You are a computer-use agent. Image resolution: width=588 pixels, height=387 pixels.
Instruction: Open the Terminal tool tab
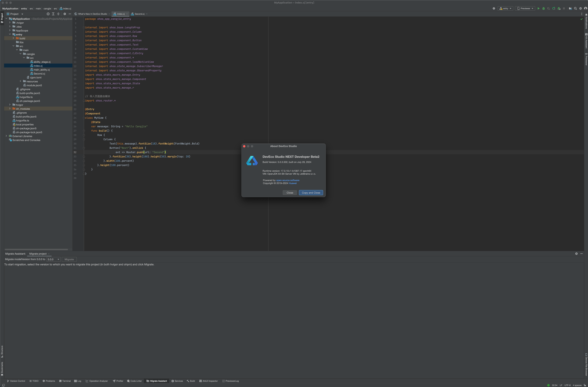[x=65, y=381]
